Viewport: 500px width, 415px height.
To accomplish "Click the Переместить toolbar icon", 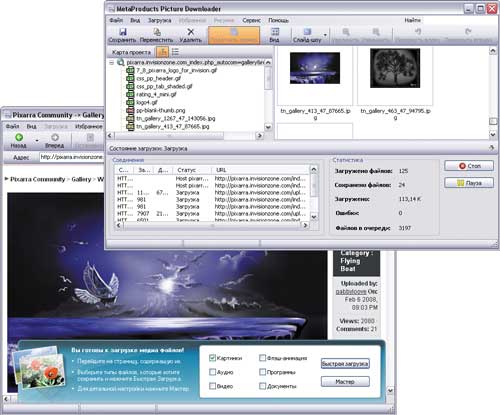I will click(x=157, y=32).
